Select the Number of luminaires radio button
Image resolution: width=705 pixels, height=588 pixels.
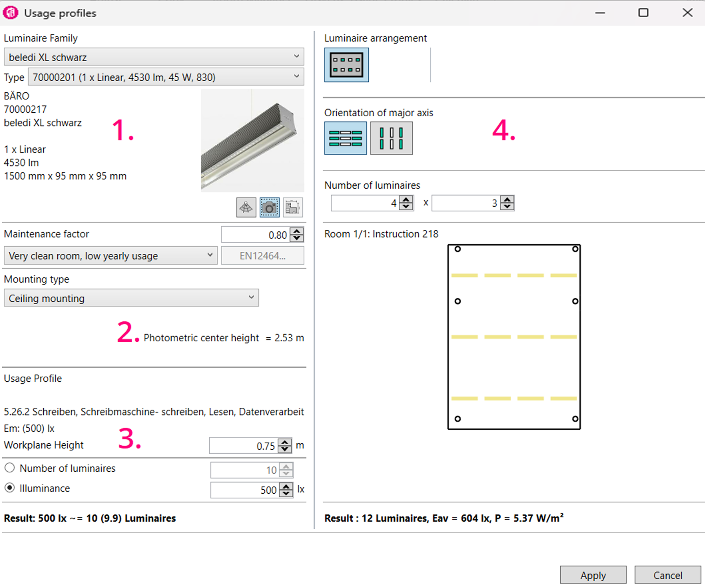[x=10, y=468]
